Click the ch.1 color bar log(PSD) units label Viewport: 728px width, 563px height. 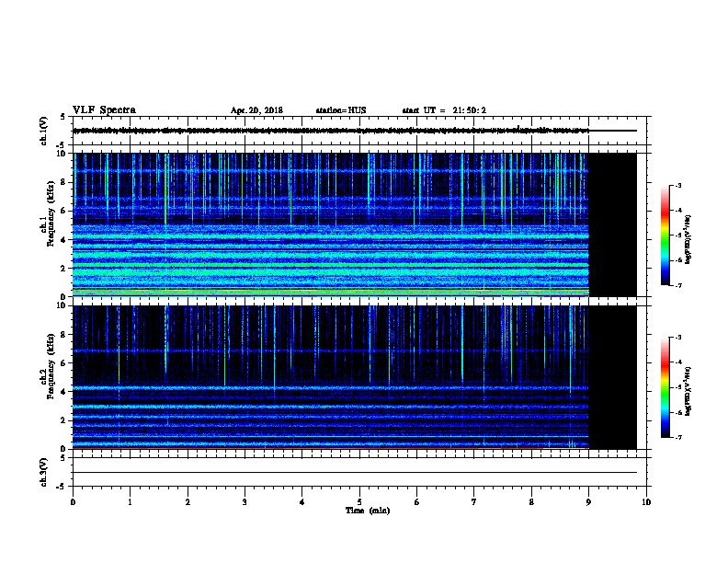tap(688, 239)
